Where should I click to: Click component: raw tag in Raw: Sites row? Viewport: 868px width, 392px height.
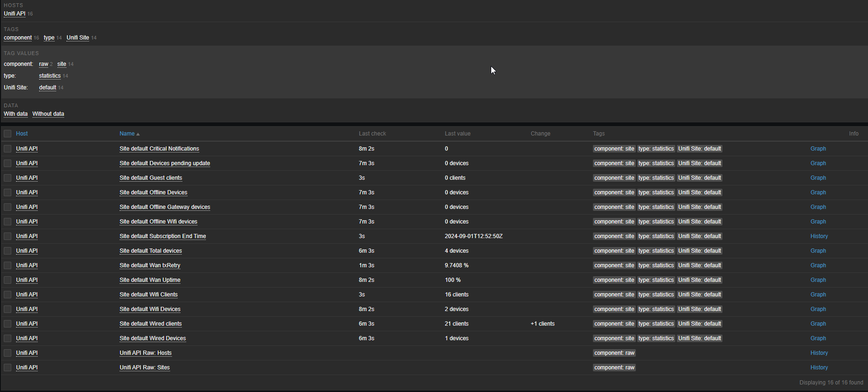coord(614,368)
